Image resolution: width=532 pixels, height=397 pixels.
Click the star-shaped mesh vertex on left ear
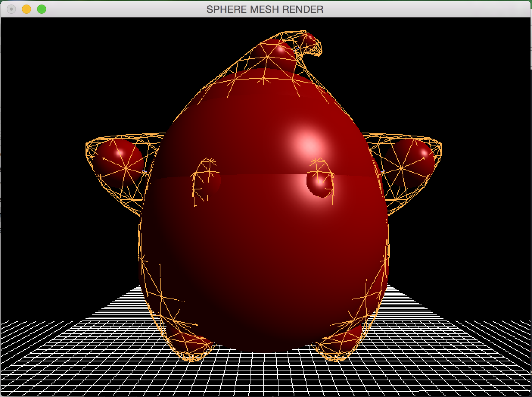(126, 167)
